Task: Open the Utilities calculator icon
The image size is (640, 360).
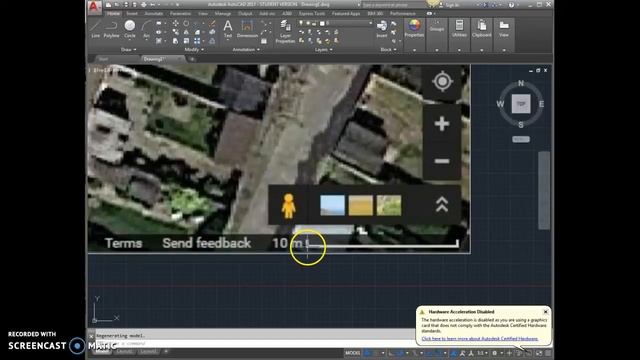Action: pos(459,28)
